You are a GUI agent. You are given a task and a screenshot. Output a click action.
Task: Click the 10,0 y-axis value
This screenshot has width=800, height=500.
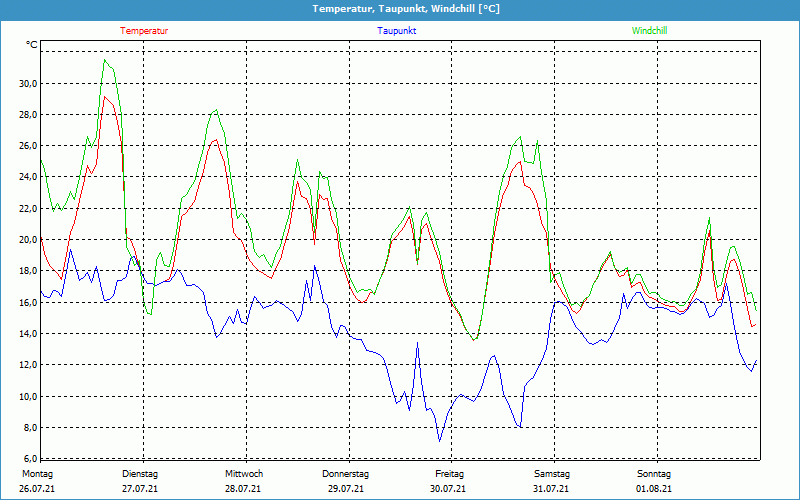click(28, 396)
